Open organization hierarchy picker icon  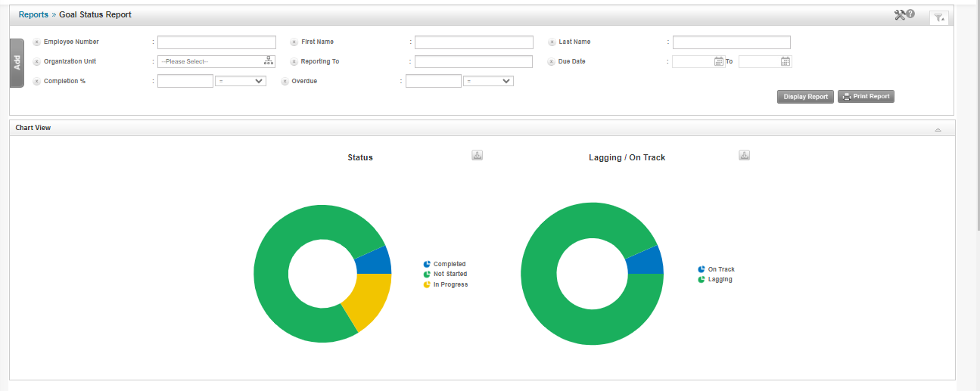pyautogui.click(x=269, y=61)
